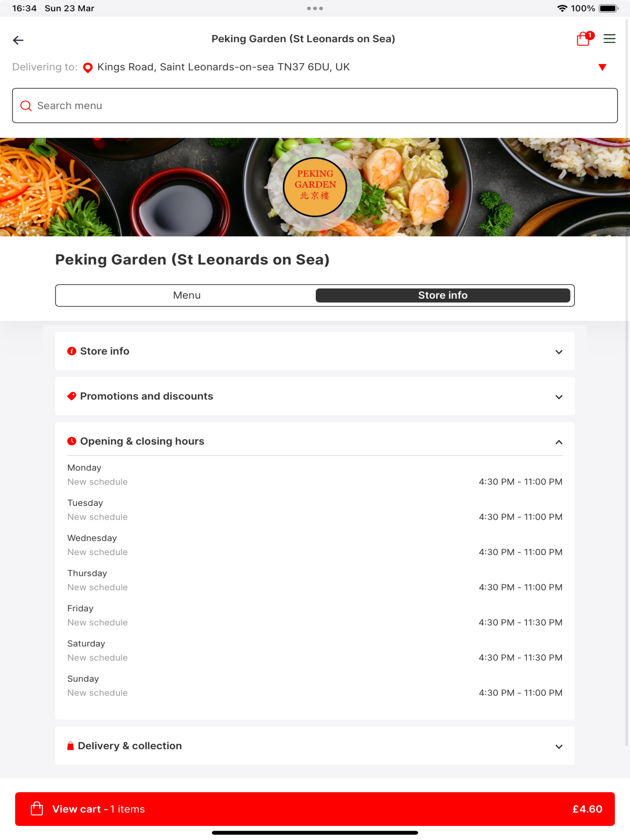Select the Wednesday row label
Screen dimensions: 630x840
tap(92, 538)
